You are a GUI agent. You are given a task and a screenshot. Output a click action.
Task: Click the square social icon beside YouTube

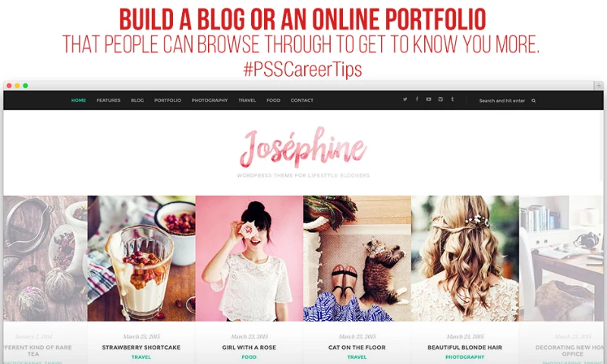coord(441,99)
